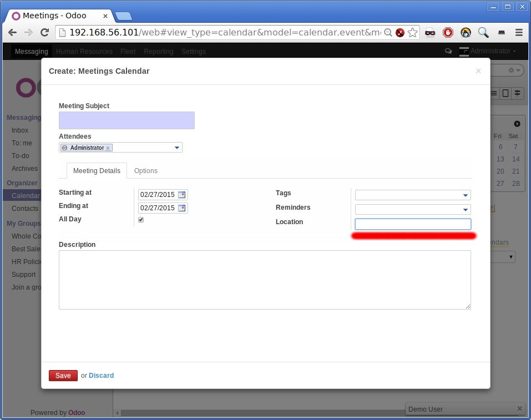This screenshot has height=420, width=531.
Task: Click the Discard link
Action: pos(101,376)
